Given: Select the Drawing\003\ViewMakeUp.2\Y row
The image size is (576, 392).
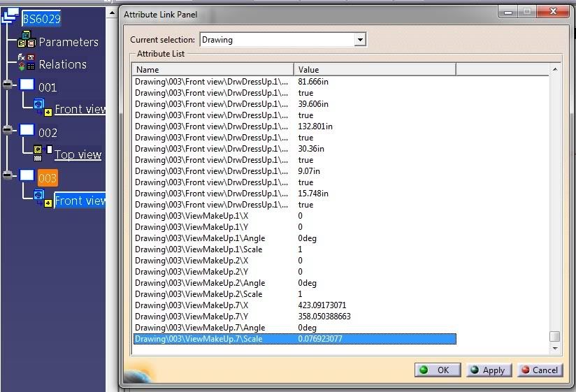Looking at the screenshot, I should (294, 272).
